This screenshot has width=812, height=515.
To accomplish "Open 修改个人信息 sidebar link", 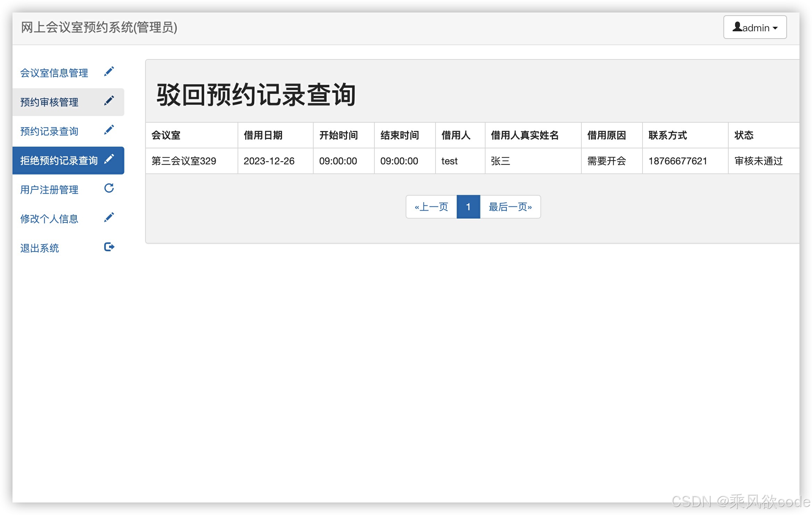I will tap(49, 219).
